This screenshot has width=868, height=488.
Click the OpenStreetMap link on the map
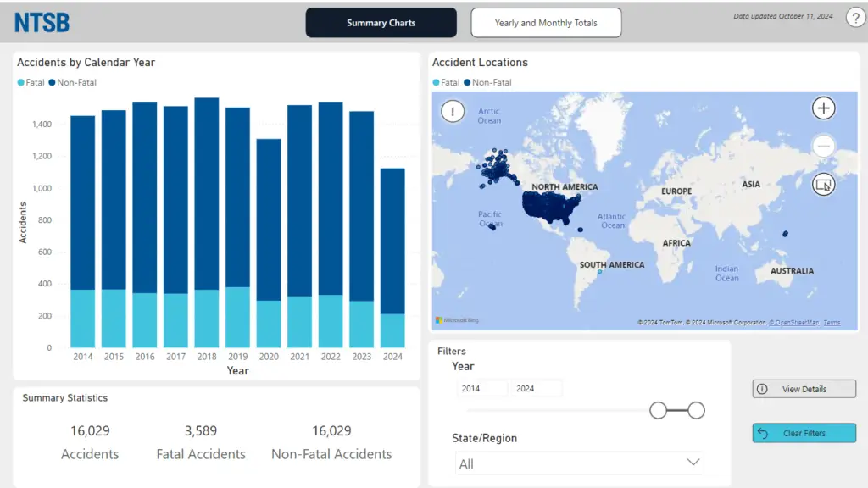click(x=793, y=323)
